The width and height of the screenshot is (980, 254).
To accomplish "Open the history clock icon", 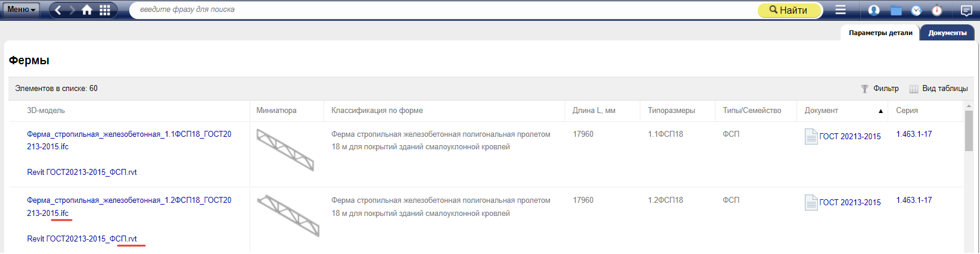I will click(916, 10).
